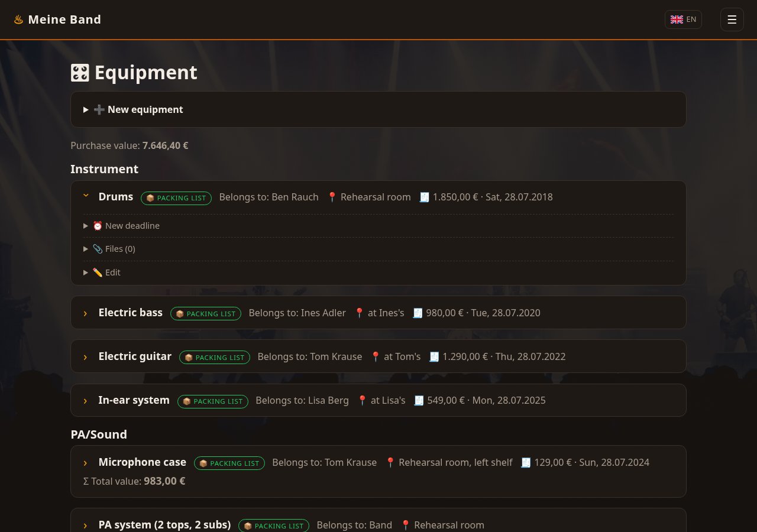Viewport: 757px width, 532px height.
Task: Go to the Meine Band home link
Action: click(57, 20)
